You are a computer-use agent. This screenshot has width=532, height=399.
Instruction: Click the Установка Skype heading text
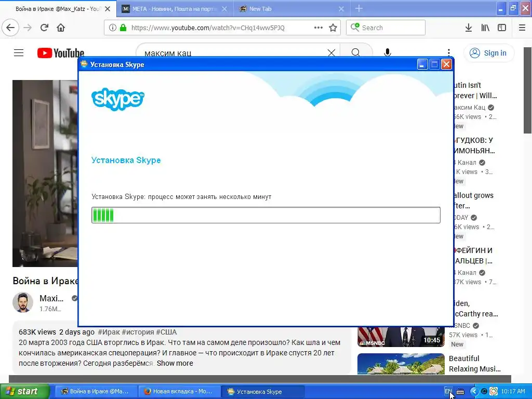126,160
